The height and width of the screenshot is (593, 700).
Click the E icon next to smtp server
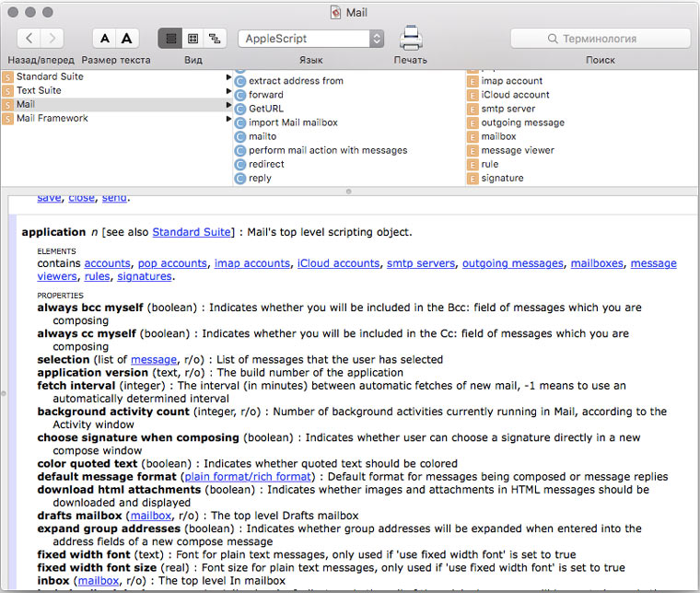[472, 109]
